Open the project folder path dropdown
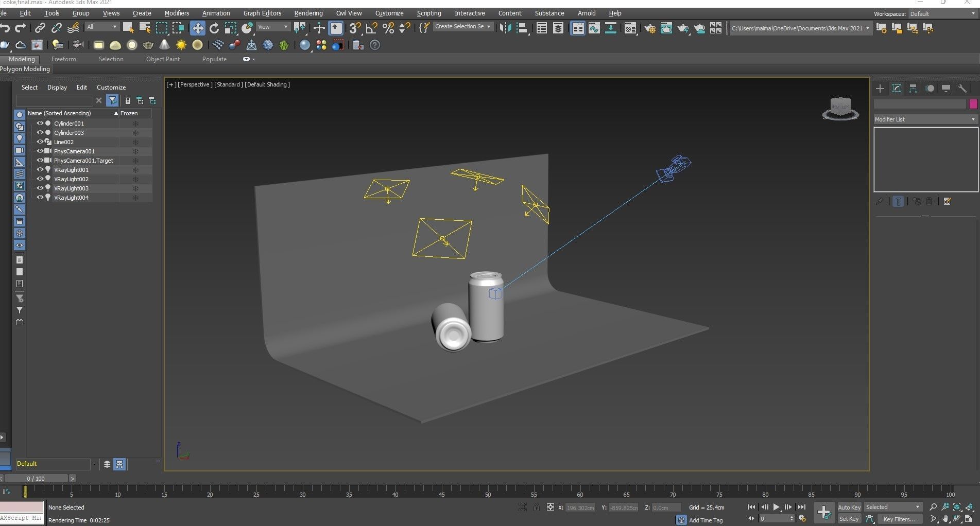980x526 pixels. [x=801, y=28]
